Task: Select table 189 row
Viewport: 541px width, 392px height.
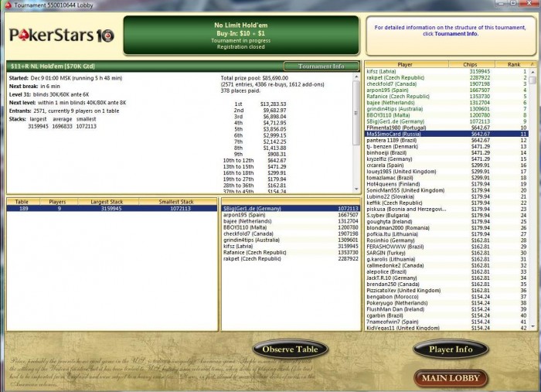Action: pyautogui.click(x=112, y=209)
